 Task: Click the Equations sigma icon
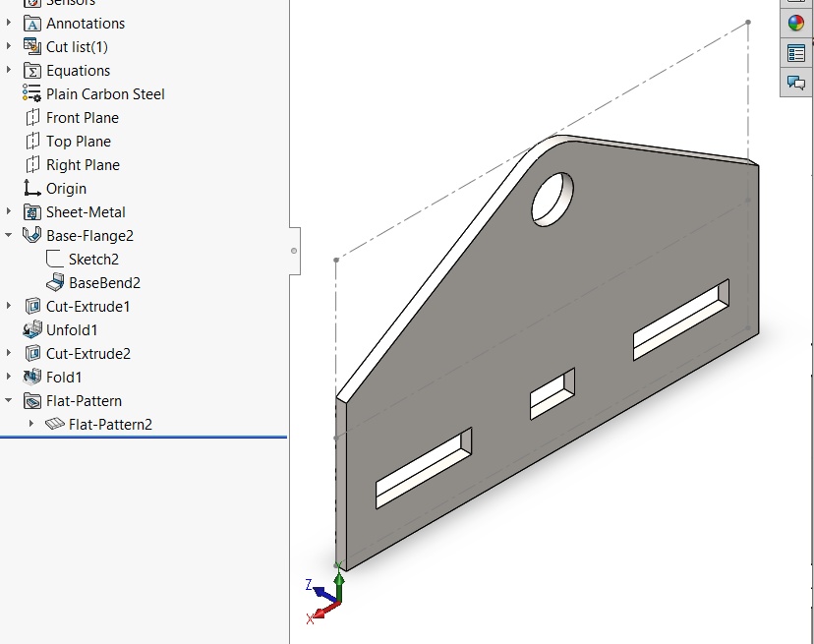pyautogui.click(x=32, y=71)
